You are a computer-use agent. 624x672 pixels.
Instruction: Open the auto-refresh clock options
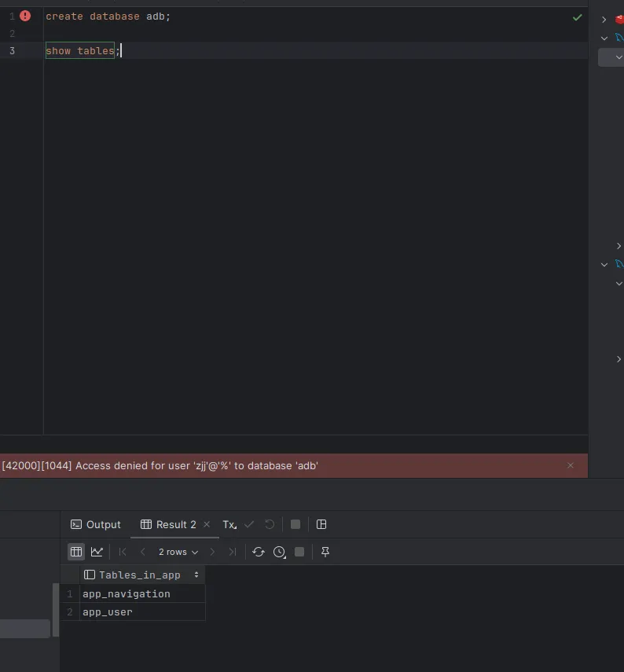pyautogui.click(x=279, y=552)
